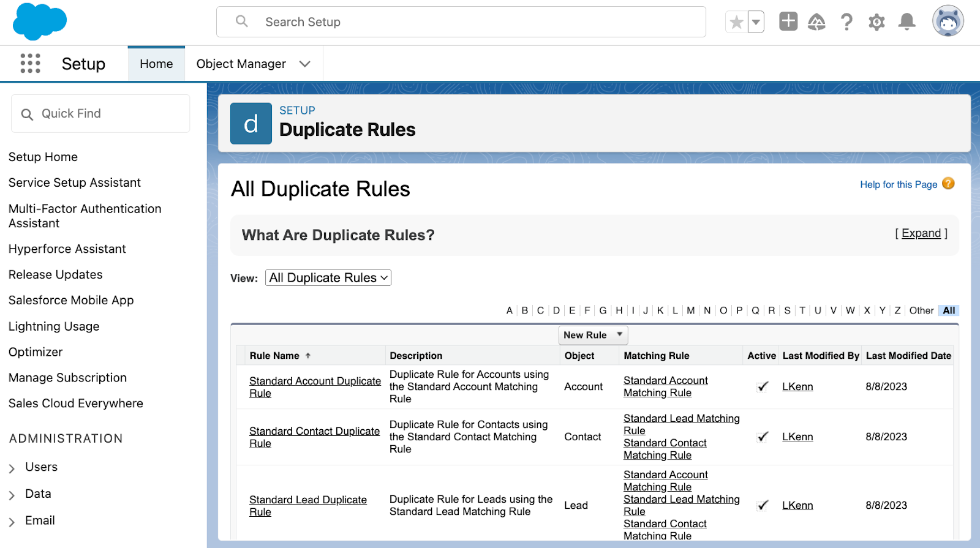Screen dimensions: 980x548
Task: Click the 'Contact' object cell
Action: pyautogui.click(x=582, y=437)
